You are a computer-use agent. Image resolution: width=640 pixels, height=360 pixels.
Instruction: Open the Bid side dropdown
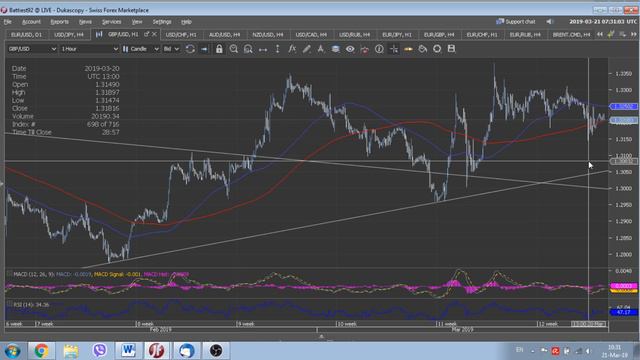click(171, 49)
